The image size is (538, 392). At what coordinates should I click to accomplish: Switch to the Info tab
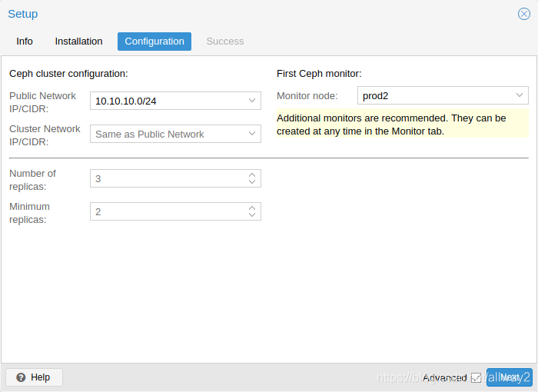[25, 42]
